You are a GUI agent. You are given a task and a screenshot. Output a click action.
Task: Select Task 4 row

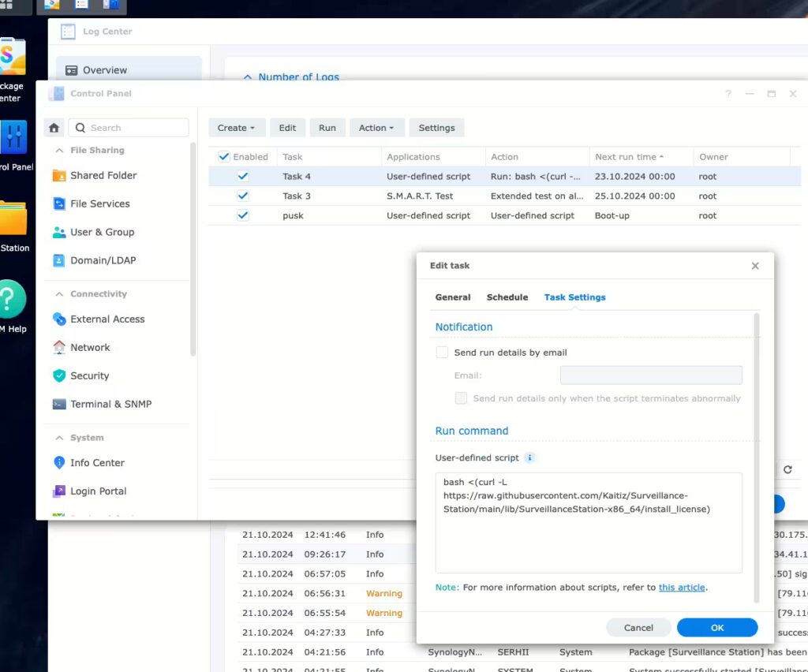coord(504,177)
